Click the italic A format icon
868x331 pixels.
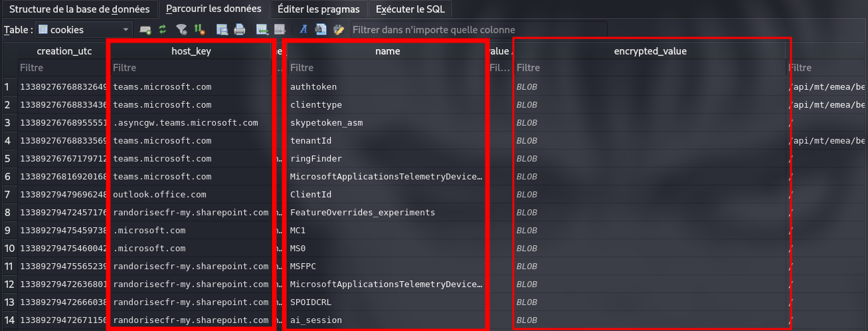303,30
